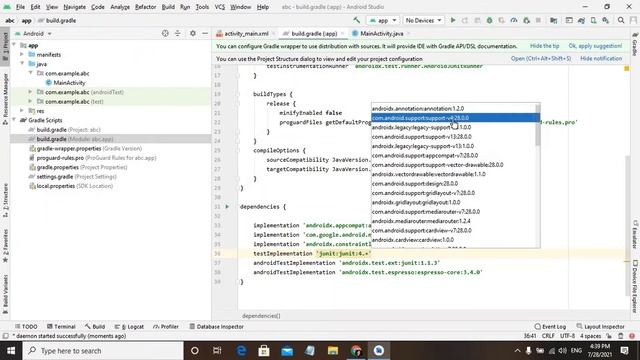Open the AVD Manager icon in toolbar
The height and width of the screenshot is (360, 640).
[593, 20]
